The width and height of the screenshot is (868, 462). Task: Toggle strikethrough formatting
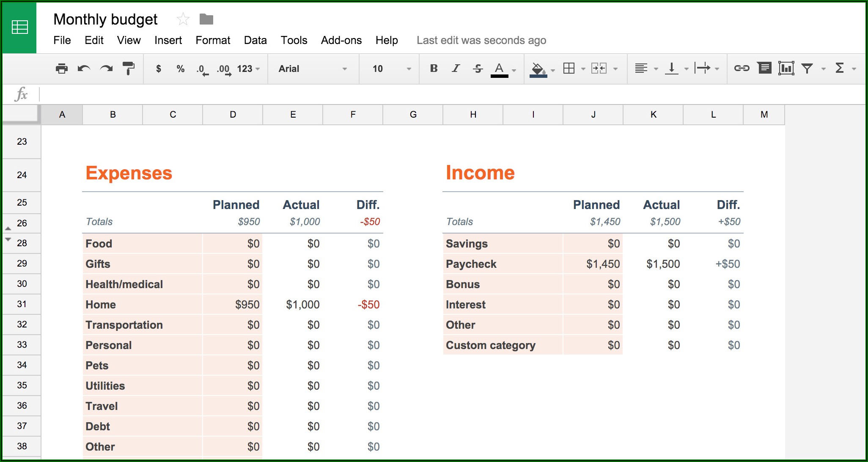click(478, 69)
